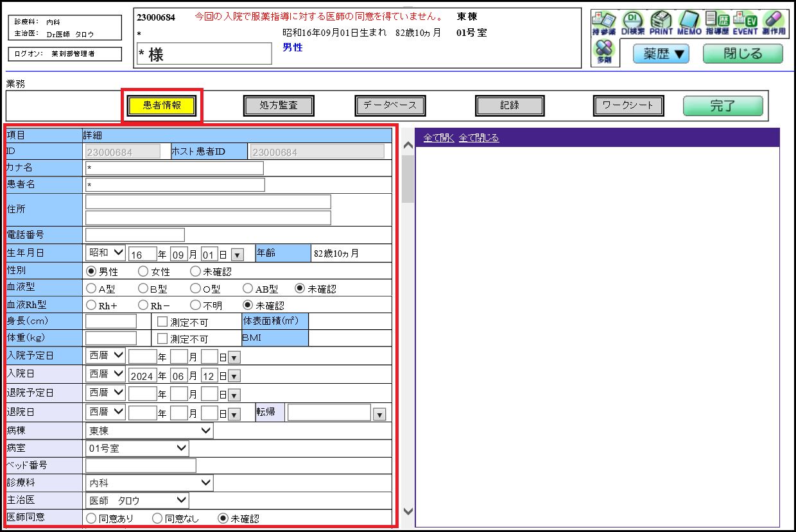This screenshot has height=532, width=796.
Task: Open the MEMO notepad icon
Action: tap(689, 24)
